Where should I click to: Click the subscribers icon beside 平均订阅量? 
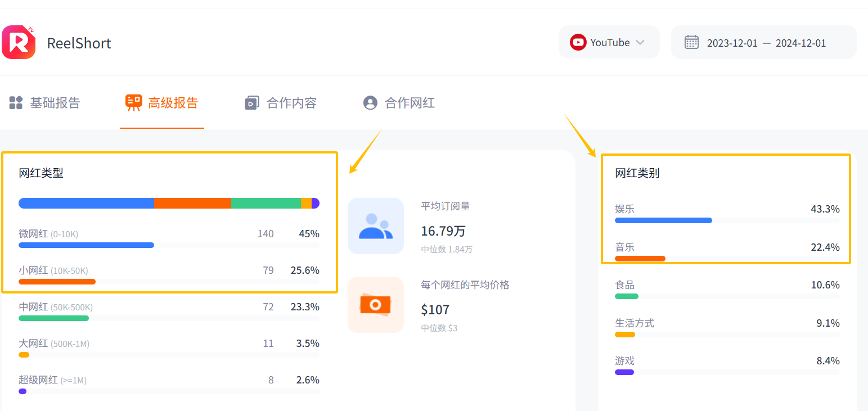click(x=376, y=226)
